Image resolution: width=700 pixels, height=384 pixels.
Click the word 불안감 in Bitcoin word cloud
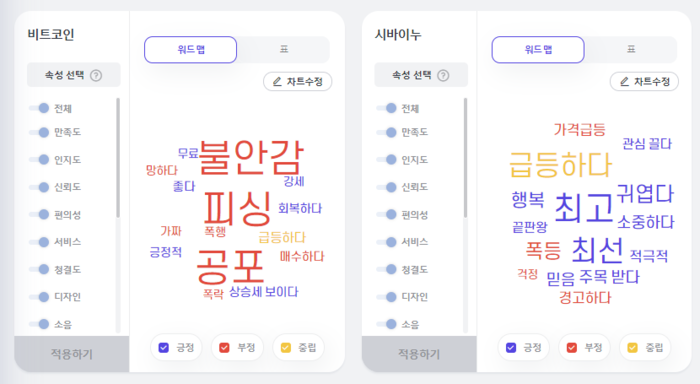coord(251,157)
